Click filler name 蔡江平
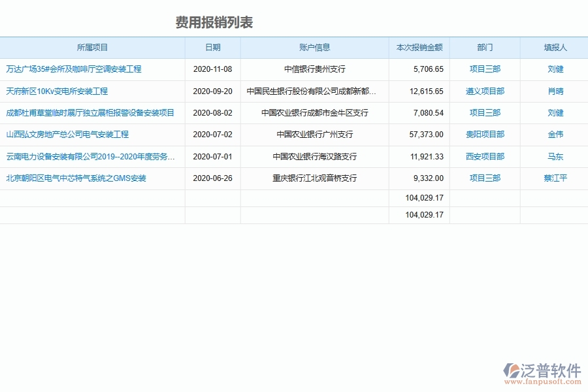This screenshot has width=588, height=392. pyautogui.click(x=554, y=178)
